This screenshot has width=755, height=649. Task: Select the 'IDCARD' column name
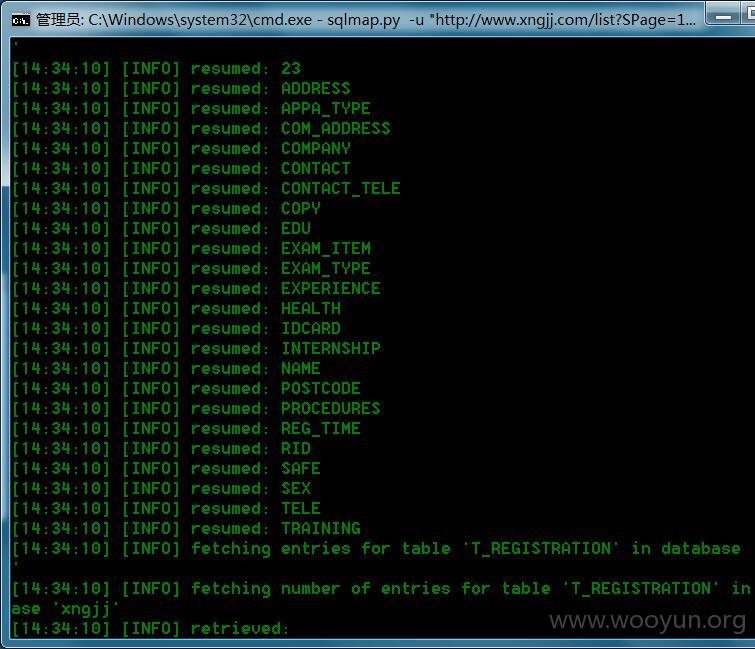pyautogui.click(x=311, y=328)
